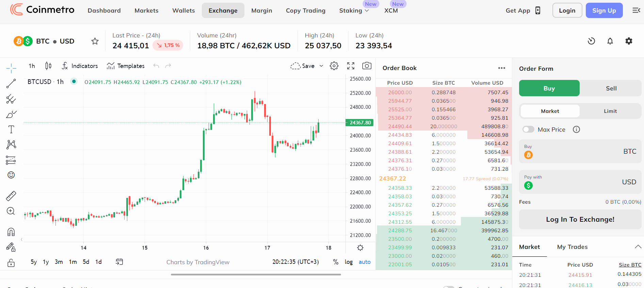Open the go-to-date calendar icon
The image size is (644, 288).
tap(119, 261)
